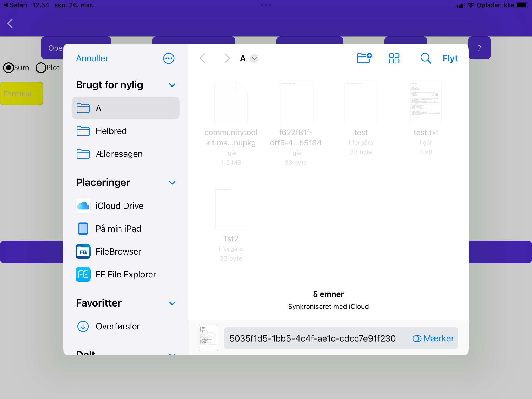532x399 pixels.
Task: Switch view with the grid icon
Action: click(x=394, y=58)
